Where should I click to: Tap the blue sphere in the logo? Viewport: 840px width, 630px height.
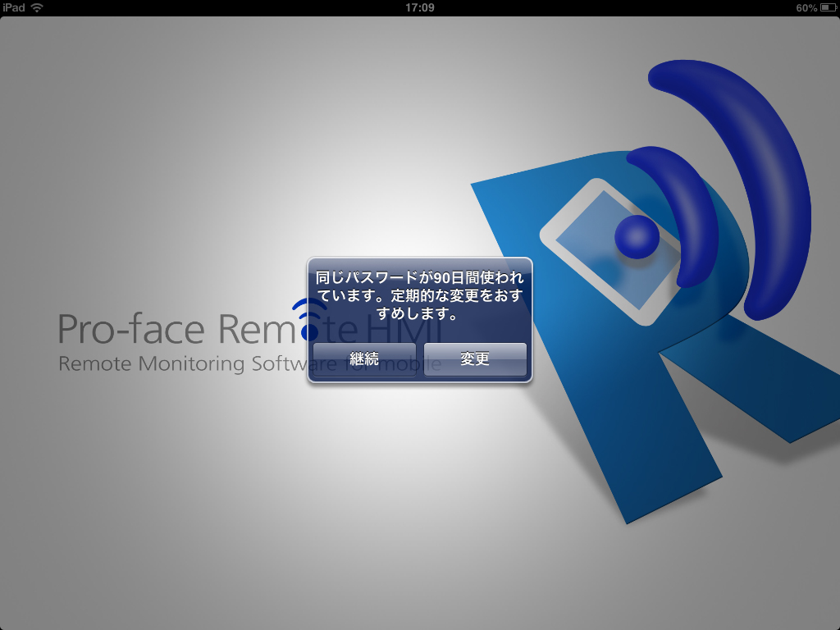pos(637,236)
